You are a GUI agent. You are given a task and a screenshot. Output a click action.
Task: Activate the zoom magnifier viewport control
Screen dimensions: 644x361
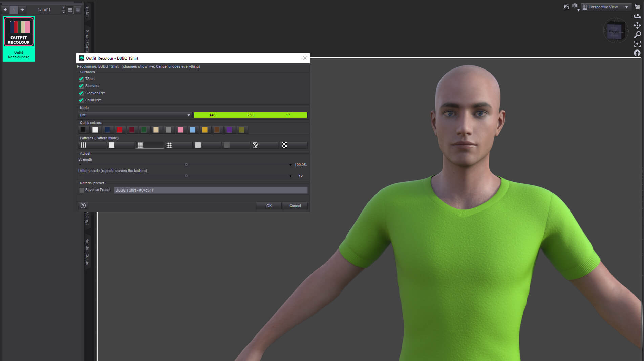click(x=637, y=35)
